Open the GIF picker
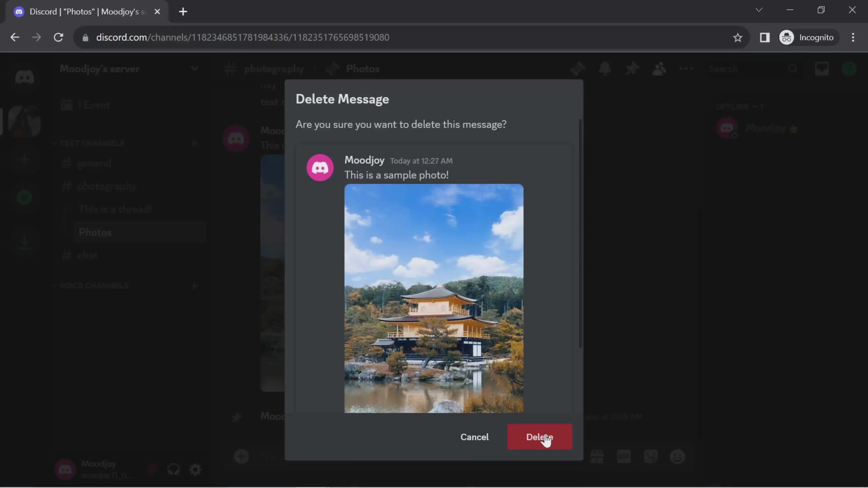Viewport: 868px width, 488px height. click(624, 457)
